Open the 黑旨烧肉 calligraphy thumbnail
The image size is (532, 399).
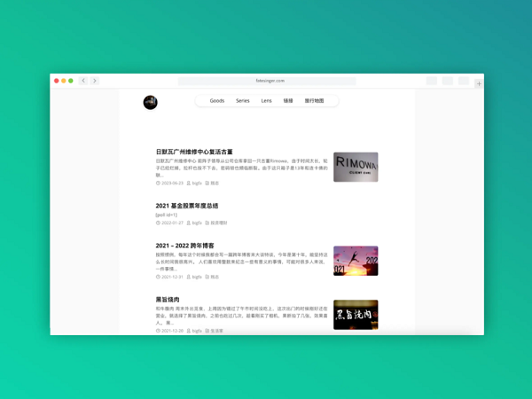tap(356, 315)
